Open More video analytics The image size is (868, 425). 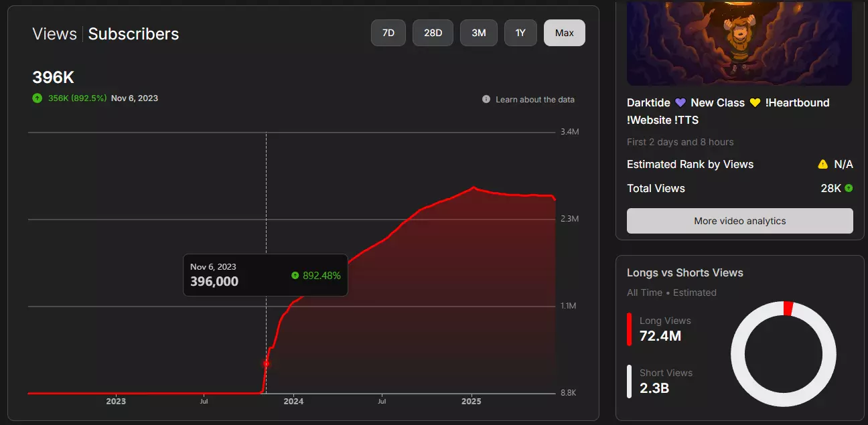pyautogui.click(x=740, y=221)
